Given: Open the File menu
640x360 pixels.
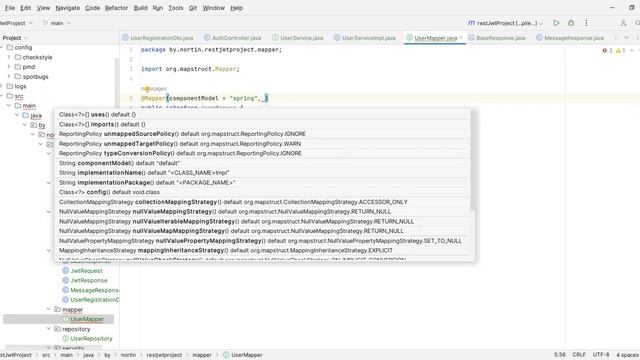Looking at the screenshot, I should tap(10, 8).
